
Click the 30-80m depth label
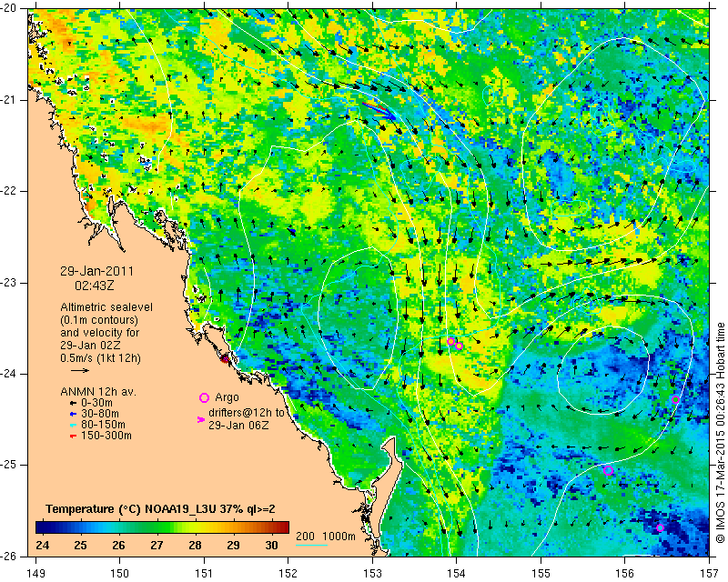click(100, 414)
